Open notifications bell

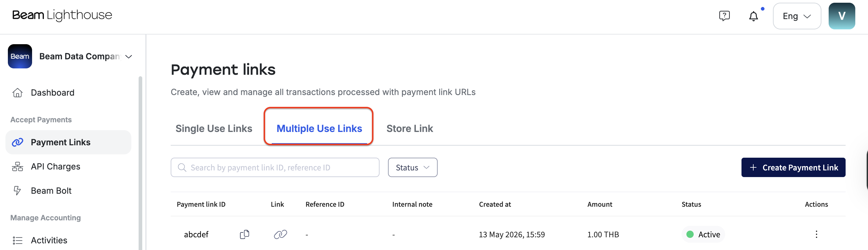coord(753,16)
